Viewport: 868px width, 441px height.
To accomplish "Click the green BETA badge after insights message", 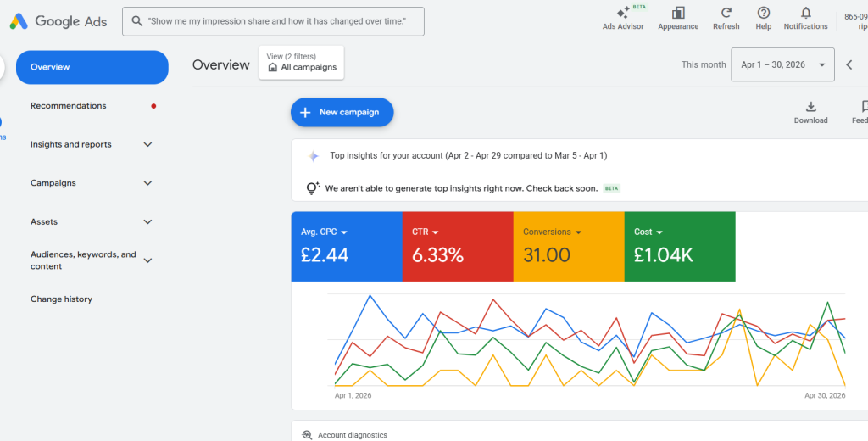I will pyautogui.click(x=611, y=188).
